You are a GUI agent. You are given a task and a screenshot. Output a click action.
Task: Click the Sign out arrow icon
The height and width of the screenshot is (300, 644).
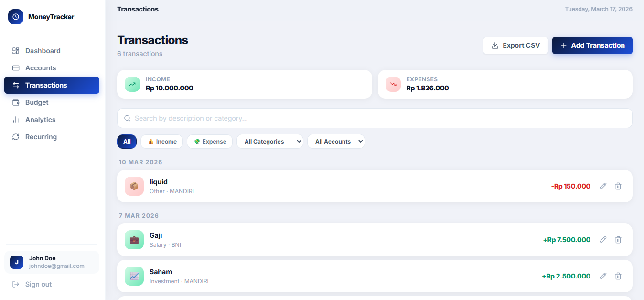[x=16, y=284]
